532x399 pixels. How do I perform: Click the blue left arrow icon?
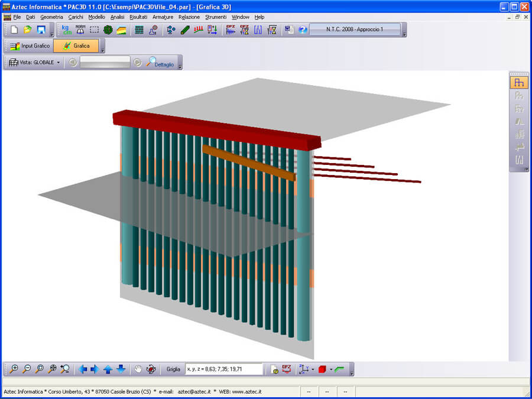pos(83,369)
